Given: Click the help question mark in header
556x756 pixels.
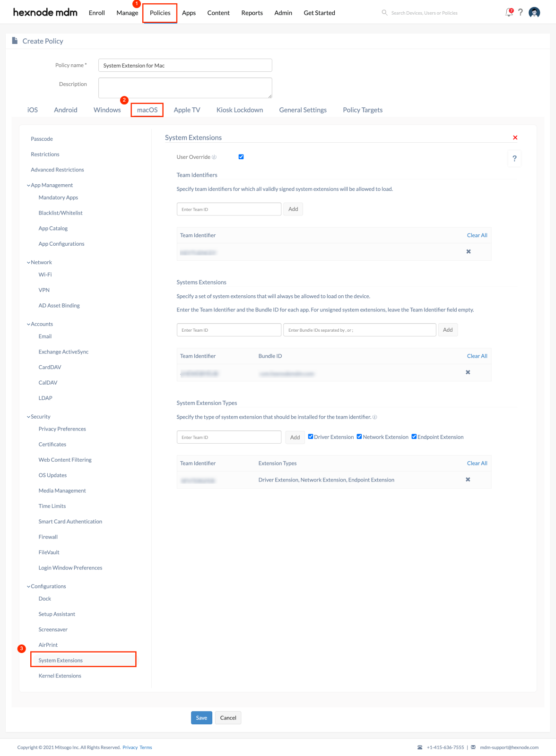Looking at the screenshot, I should click(521, 12).
